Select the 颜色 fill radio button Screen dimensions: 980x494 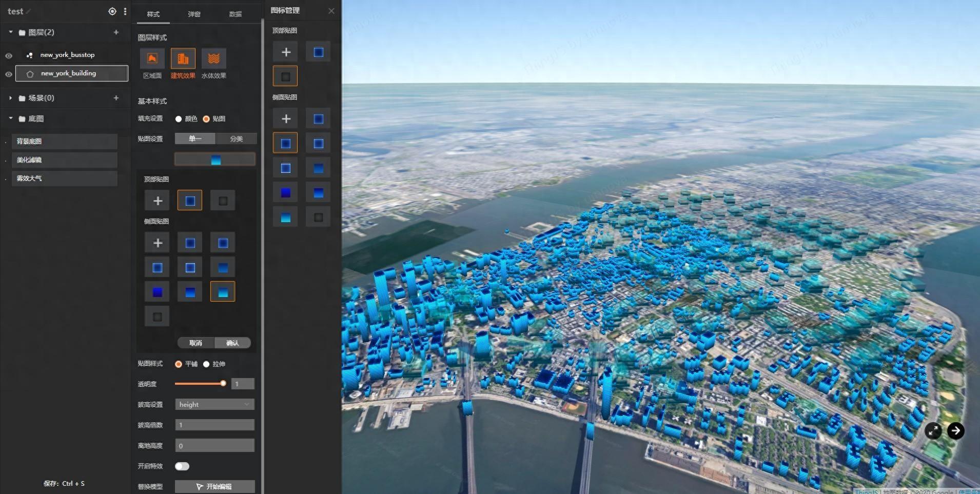point(179,119)
